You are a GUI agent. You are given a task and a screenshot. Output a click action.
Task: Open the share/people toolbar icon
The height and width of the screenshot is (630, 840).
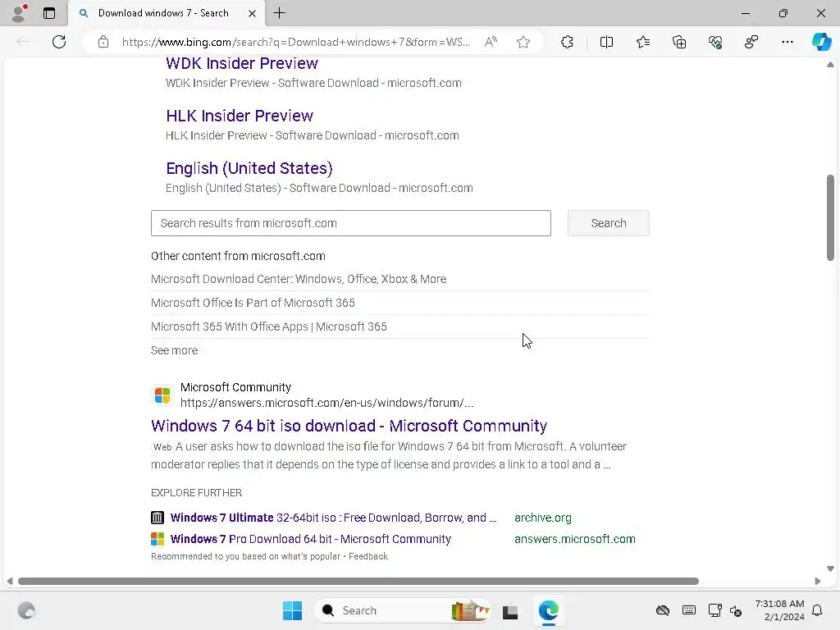(x=751, y=42)
